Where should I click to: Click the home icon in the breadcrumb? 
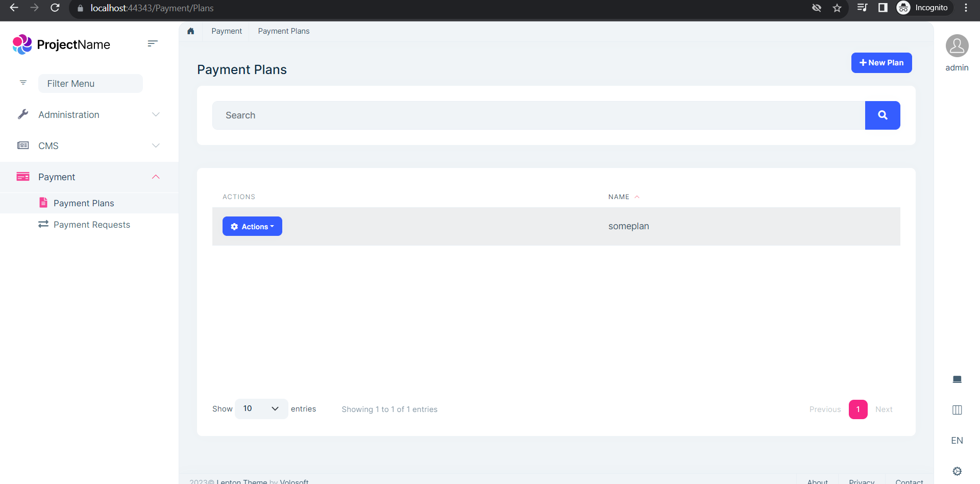[x=191, y=31]
